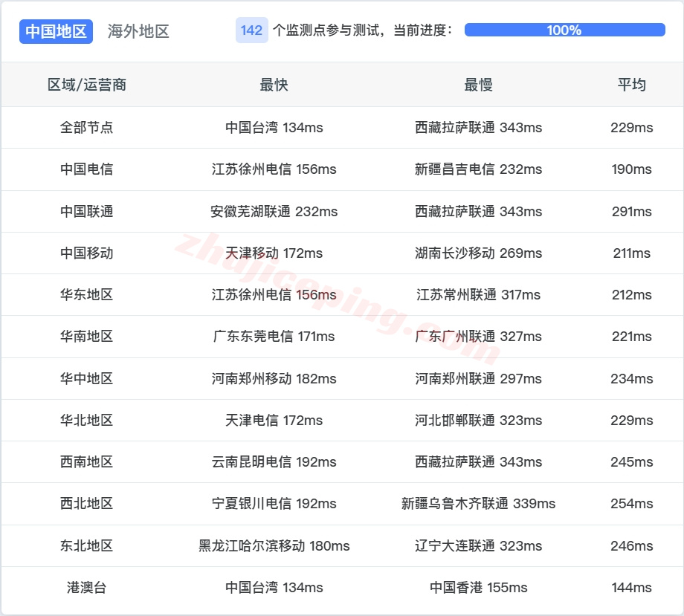Viewport: 684px width, 616px height.
Task: Select the 中国移动 row label
Action: [87, 253]
